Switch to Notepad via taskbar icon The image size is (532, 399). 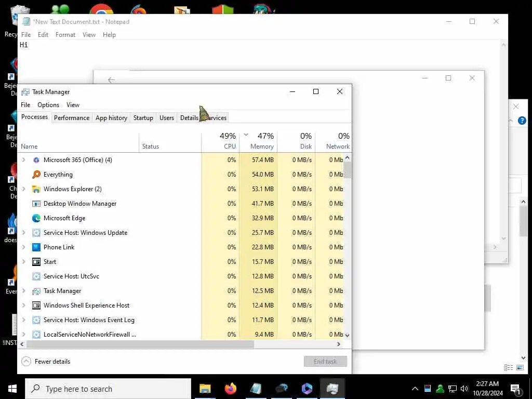tap(256, 389)
